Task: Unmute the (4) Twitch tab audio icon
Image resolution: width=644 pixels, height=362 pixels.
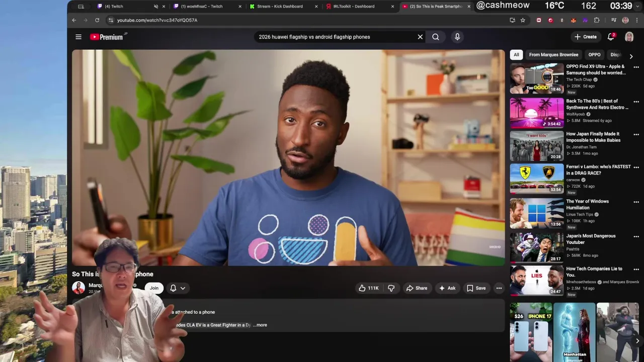Action: 156,7
